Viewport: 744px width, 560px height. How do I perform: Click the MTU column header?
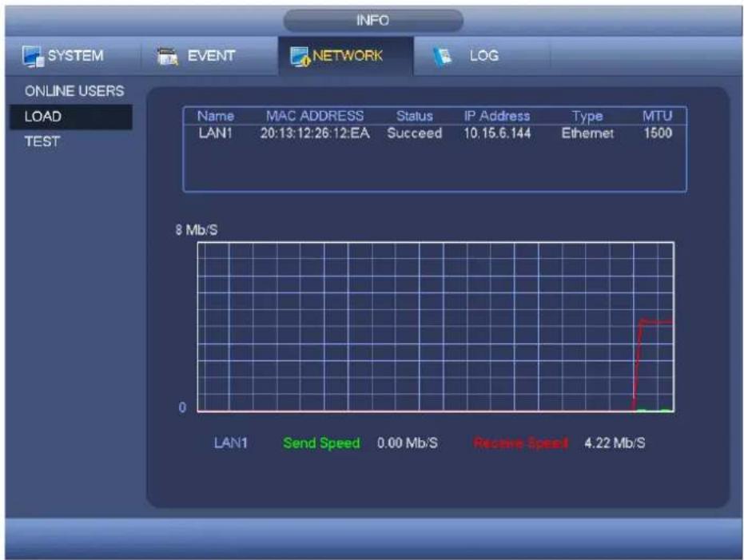point(657,116)
